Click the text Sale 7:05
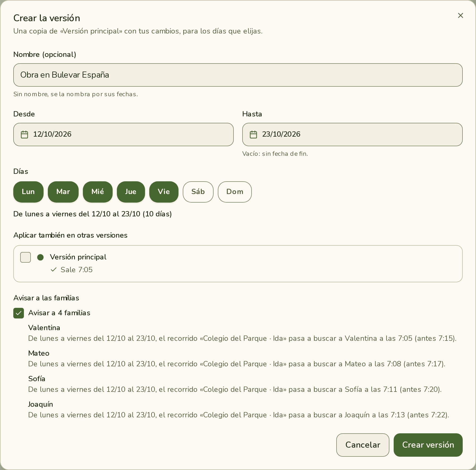This screenshot has height=470, width=476. [x=76, y=270]
